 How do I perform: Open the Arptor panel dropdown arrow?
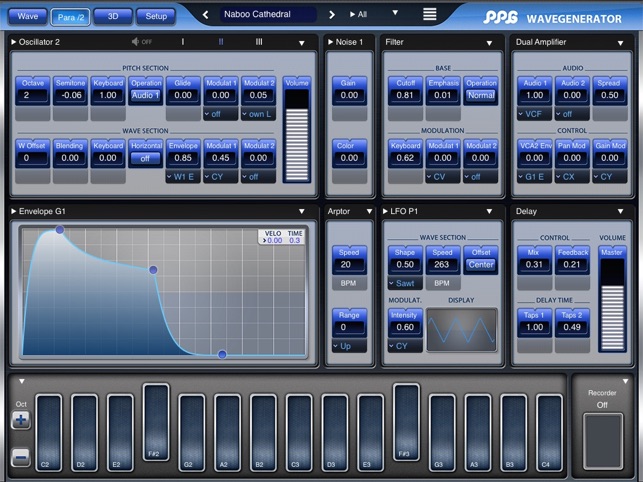coord(369,212)
